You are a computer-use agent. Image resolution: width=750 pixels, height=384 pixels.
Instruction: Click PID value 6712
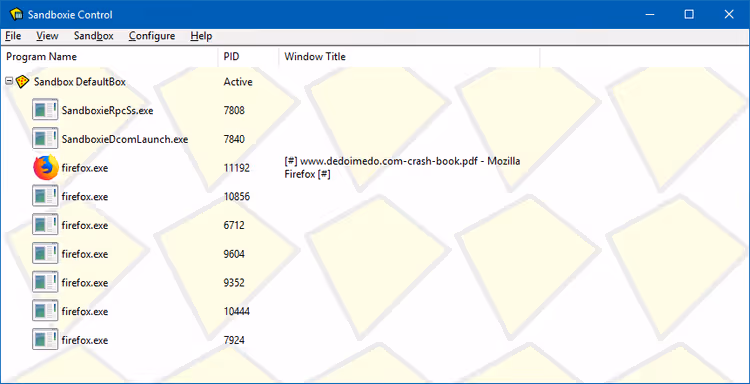[234, 225]
